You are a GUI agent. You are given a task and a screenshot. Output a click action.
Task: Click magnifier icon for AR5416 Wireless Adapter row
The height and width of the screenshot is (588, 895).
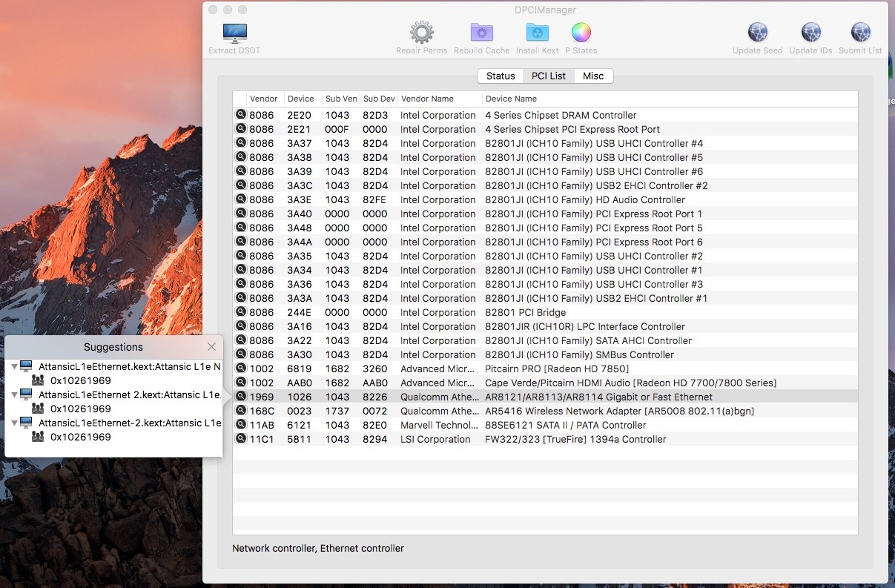pos(240,411)
